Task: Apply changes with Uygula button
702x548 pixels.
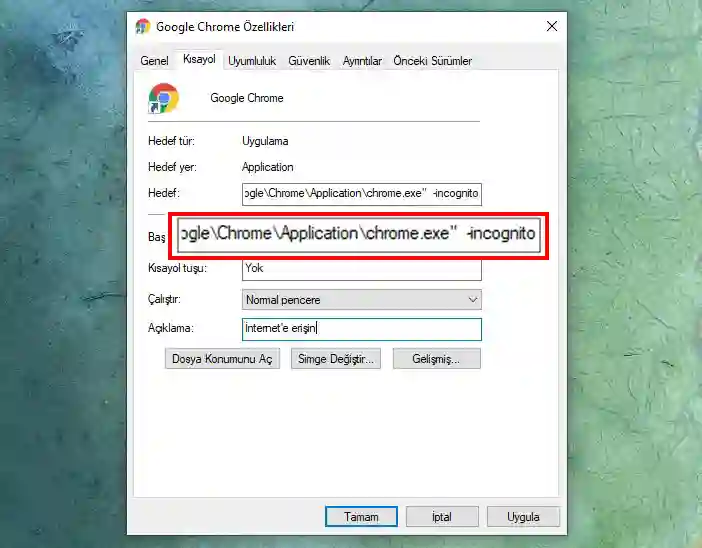Action: (x=523, y=517)
